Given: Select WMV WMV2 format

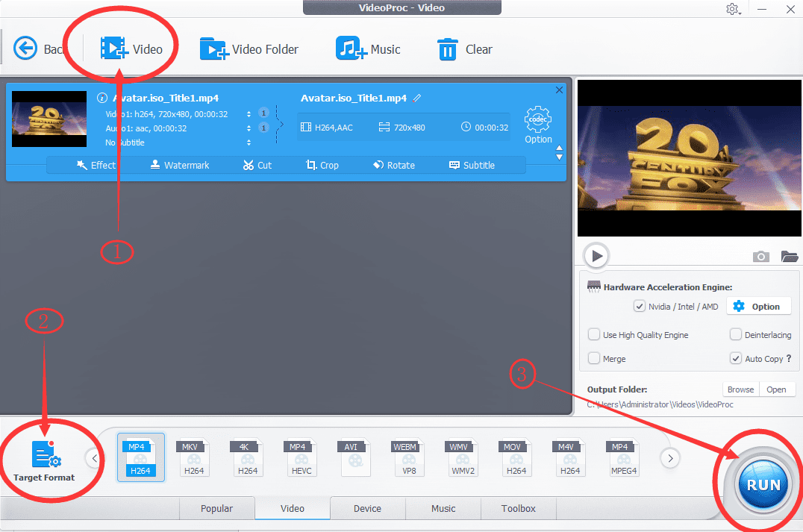Looking at the screenshot, I should [462, 457].
